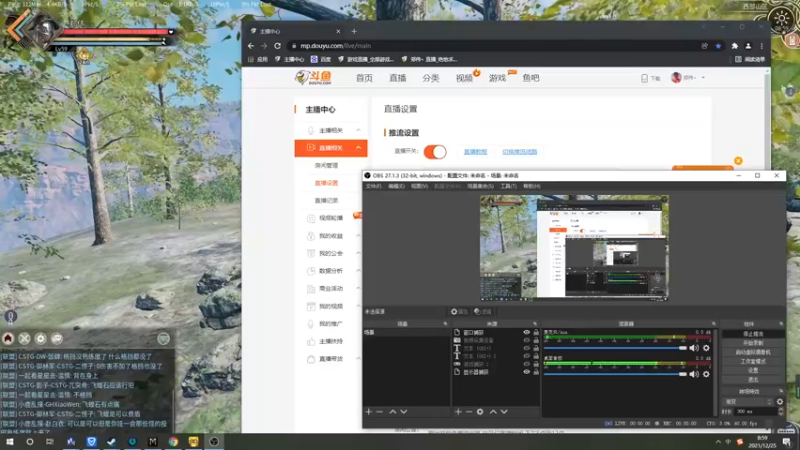Add a new scene with the plus icon in OBS Scenes panel
The image size is (800, 450).
[368, 412]
